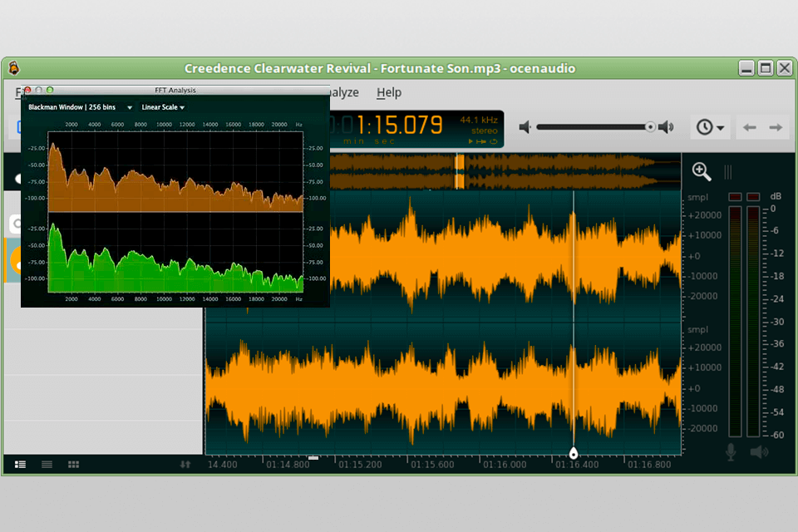Click the stereo channel label
Viewport: 798px width, 532px height.
coord(485,131)
